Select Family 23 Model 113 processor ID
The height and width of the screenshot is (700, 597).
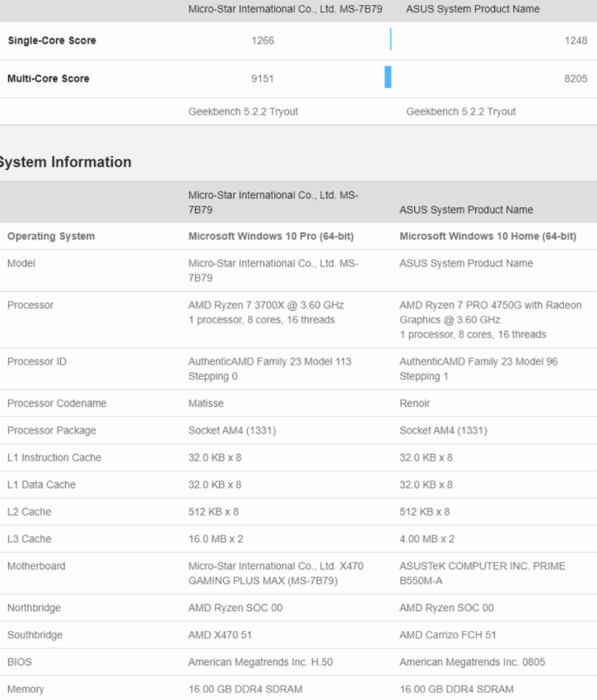[x=269, y=369]
